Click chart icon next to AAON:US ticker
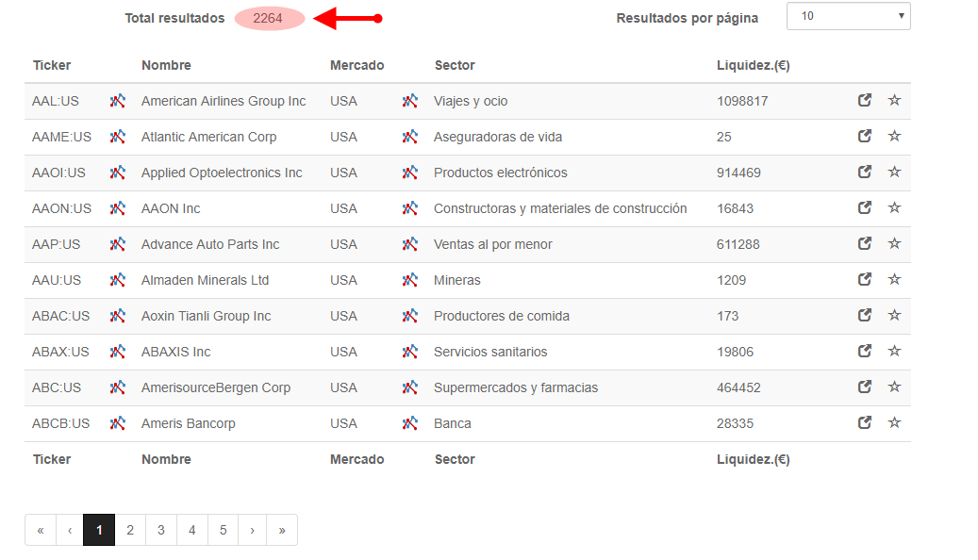This screenshot has height=560, width=978. 118,208
